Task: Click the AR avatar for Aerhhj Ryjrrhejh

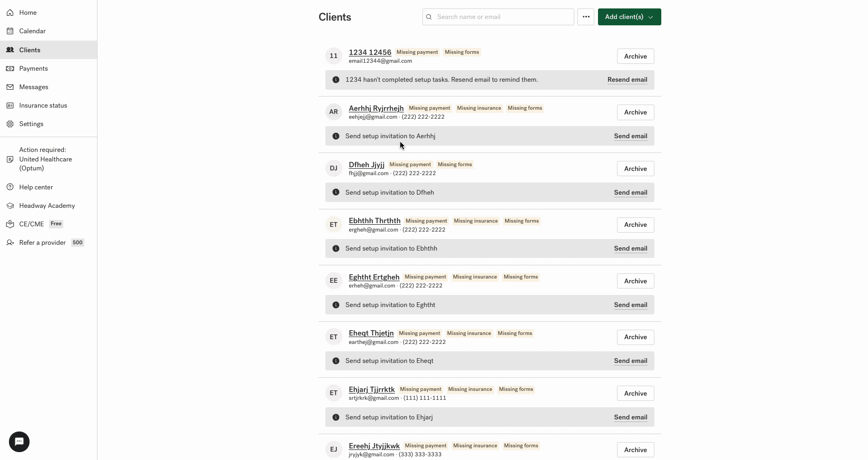Action: pos(334,112)
